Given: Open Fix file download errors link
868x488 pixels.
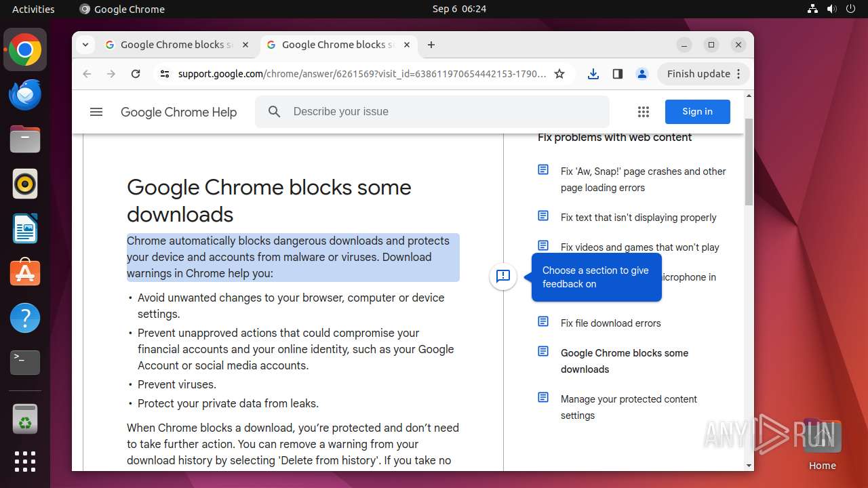Looking at the screenshot, I should coord(610,323).
